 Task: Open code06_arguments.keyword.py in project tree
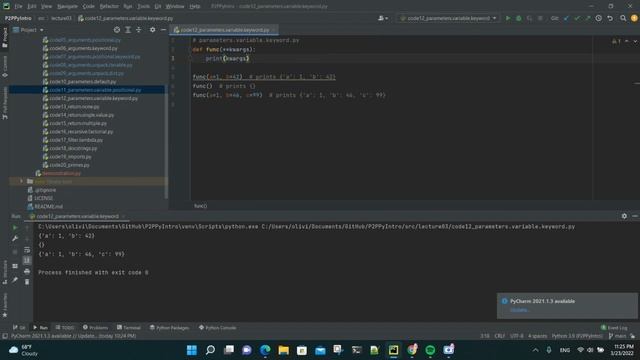83,48
